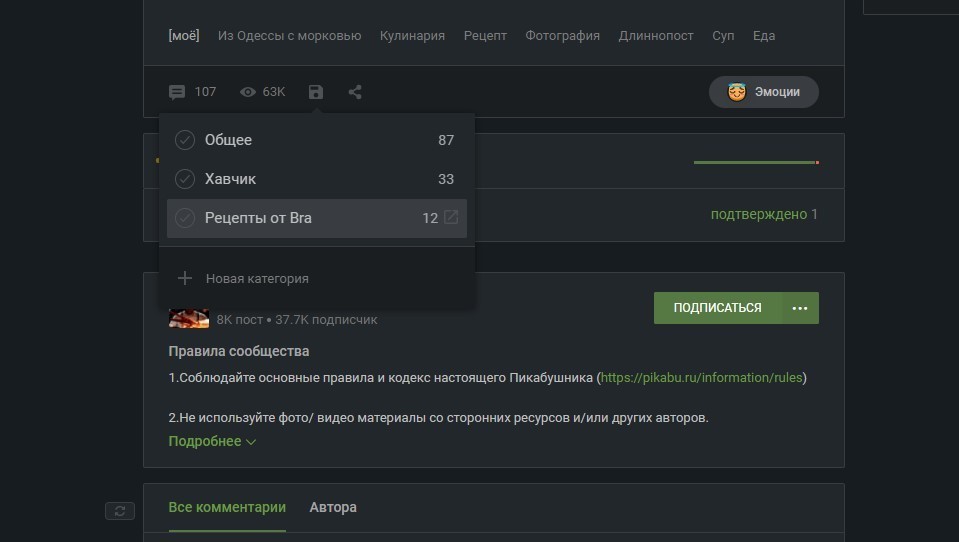Open the pikabu.ru/information/rules link
The height and width of the screenshot is (542, 959).
point(701,377)
